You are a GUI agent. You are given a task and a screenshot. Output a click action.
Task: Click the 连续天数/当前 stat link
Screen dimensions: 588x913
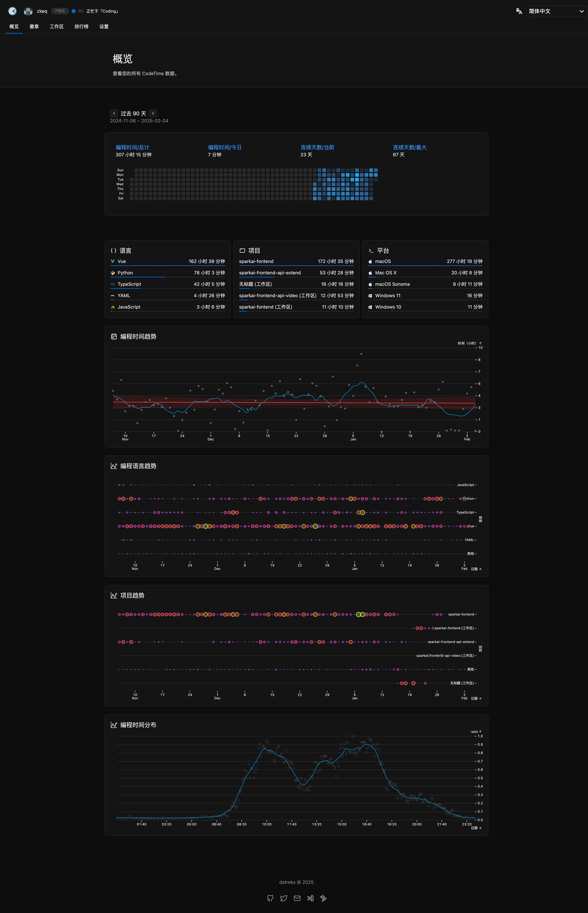pos(317,147)
